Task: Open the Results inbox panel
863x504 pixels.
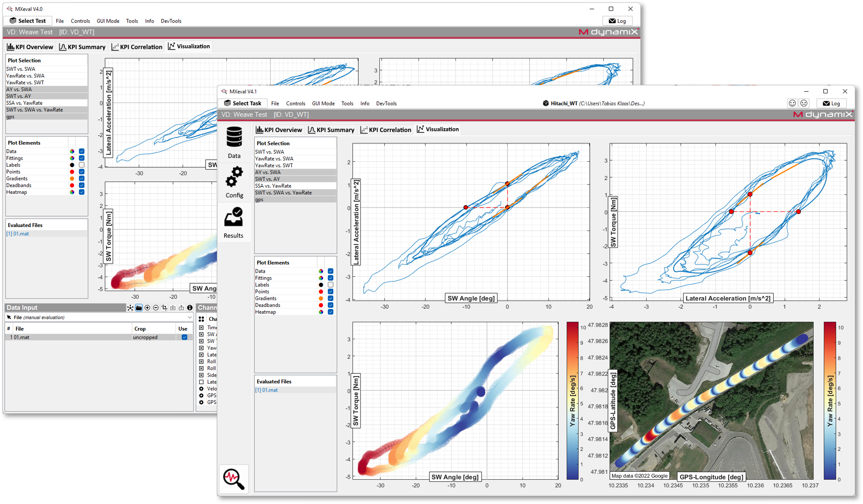Action: (x=234, y=223)
